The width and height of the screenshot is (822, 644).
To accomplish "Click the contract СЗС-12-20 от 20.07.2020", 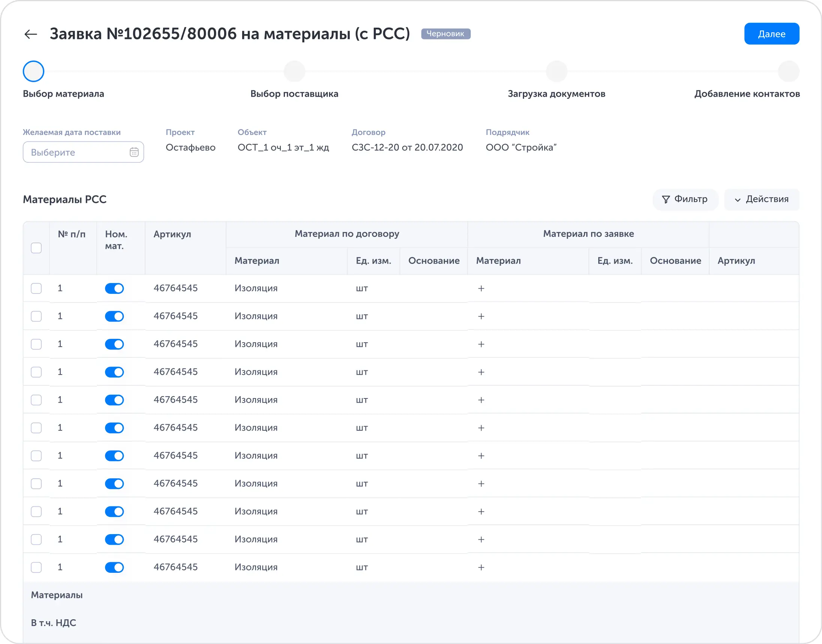I will pos(407,147).
